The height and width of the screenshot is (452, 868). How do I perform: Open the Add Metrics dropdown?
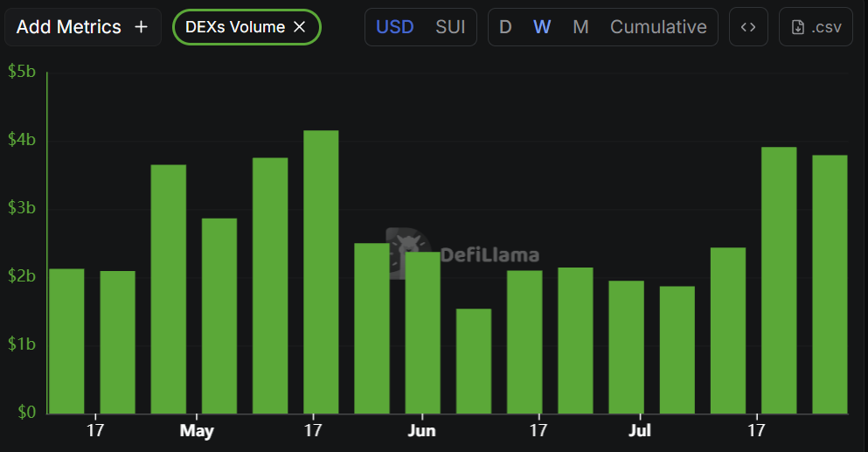tap(83, 26)
